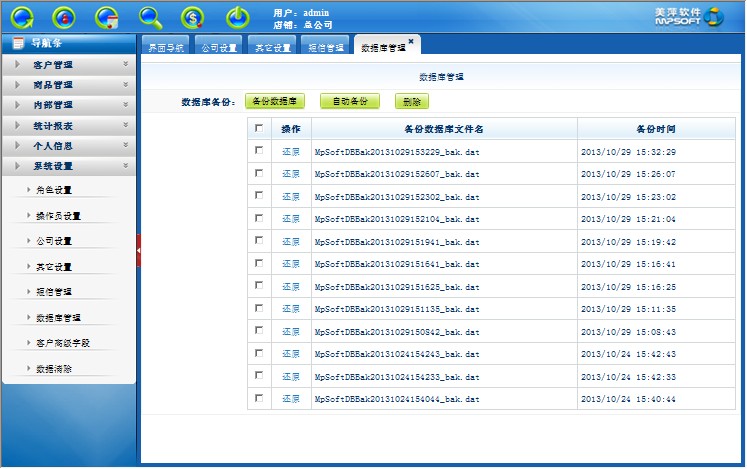Expand the 客户管理 sidebar section

point(68,64)
